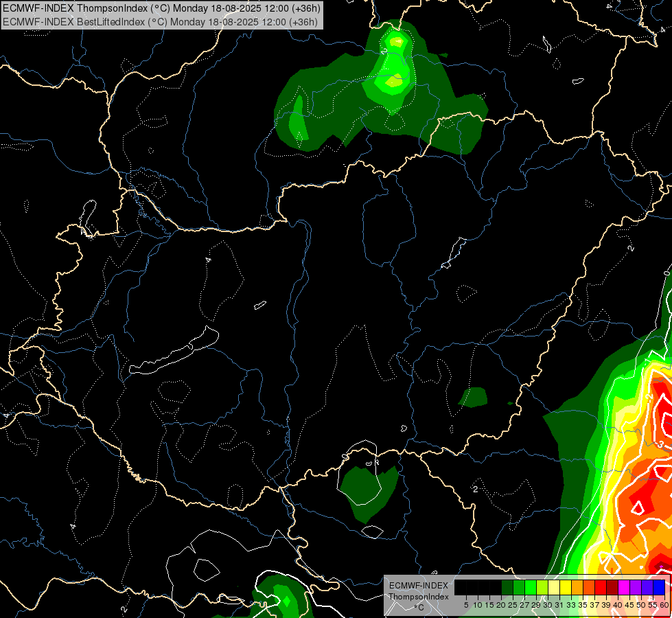Select the magenta 40–45 legend swatch

tap(624, 587)
